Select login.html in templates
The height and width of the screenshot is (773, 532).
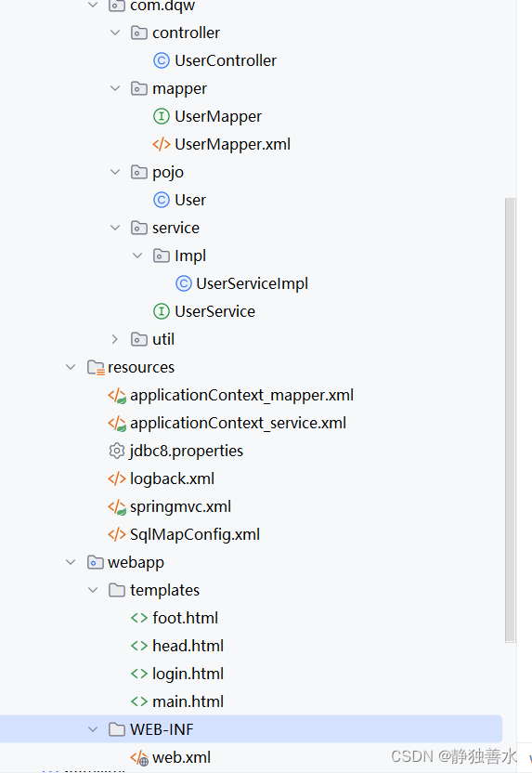coord(188,674)
